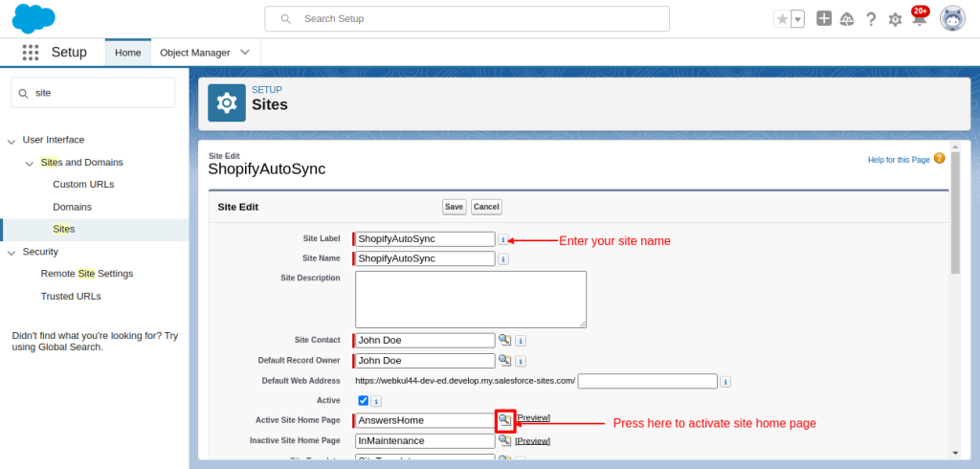Click Preview link for Active Site Home Page
Image resolution: width=980 pixels, height=469 pixels.
pos(532,417)
